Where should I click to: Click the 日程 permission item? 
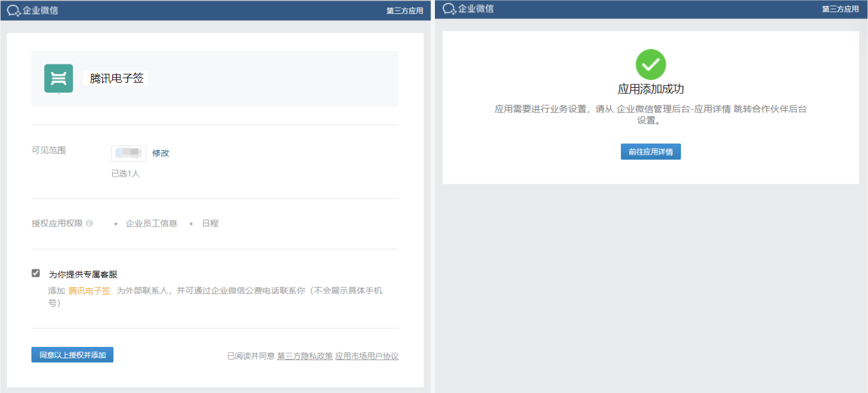click(x=210, y=223)
